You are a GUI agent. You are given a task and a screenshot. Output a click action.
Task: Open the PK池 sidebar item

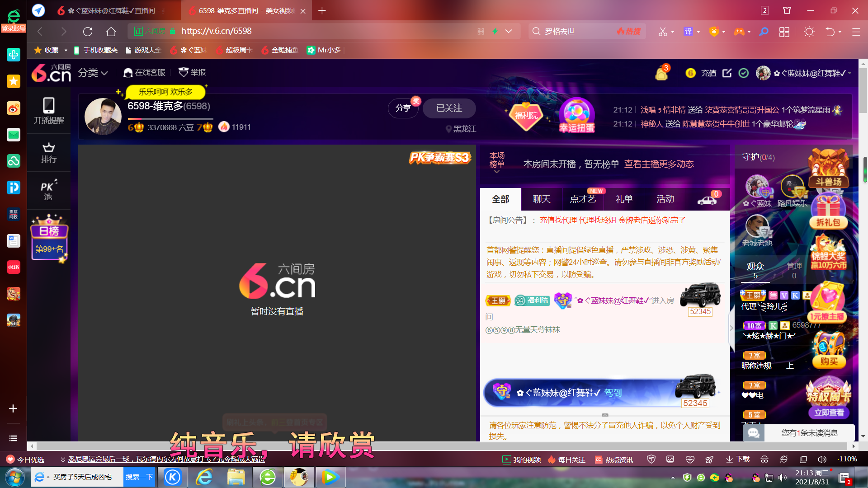(x=49, y=190)
